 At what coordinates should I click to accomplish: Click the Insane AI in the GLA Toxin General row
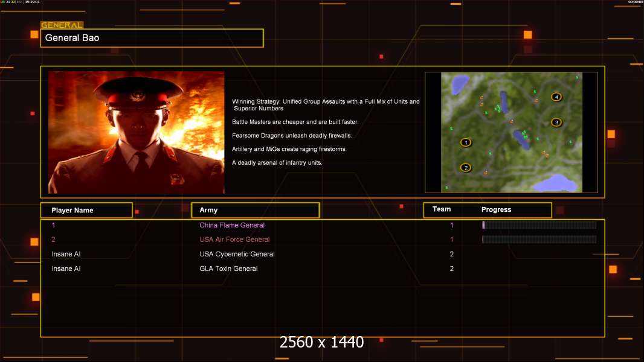66,269
